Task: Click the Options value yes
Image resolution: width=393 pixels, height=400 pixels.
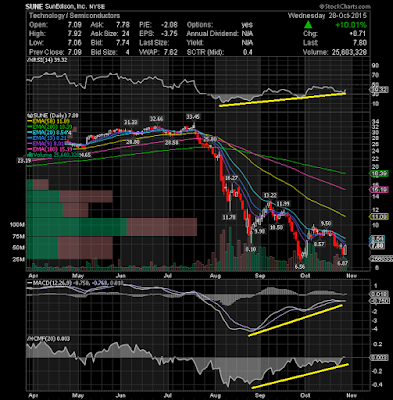Action: [247, 25]
